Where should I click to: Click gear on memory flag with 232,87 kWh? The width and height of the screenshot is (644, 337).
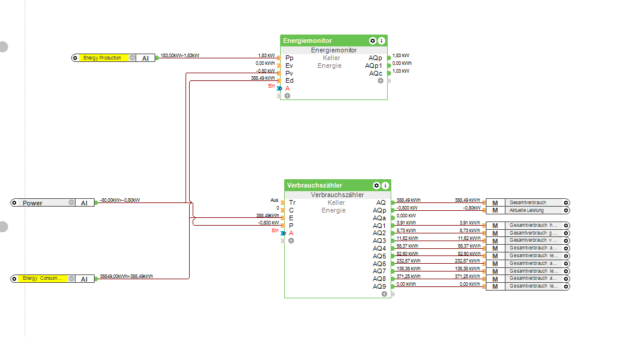pyautogui.click(x=566, y=263)
